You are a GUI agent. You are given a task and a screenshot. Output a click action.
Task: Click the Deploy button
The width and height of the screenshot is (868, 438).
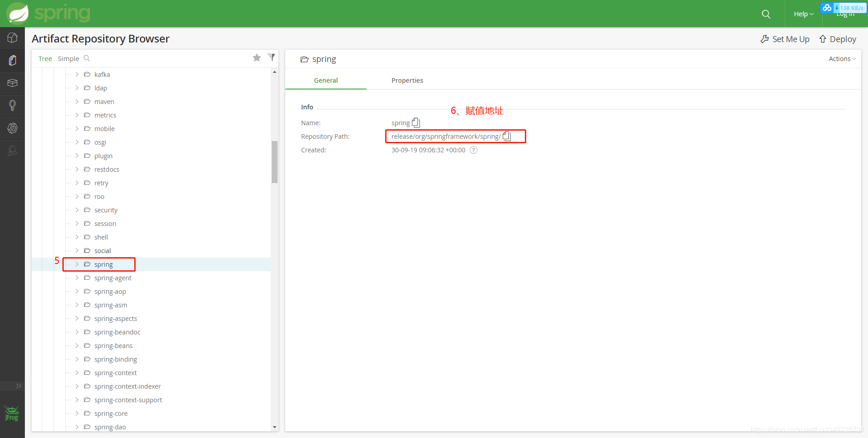click(x=838, y=39)
